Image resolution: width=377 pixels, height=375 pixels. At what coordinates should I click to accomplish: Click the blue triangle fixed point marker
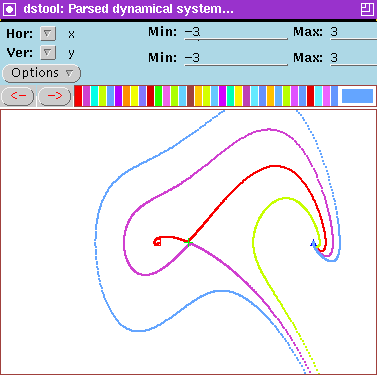(313, 243)
